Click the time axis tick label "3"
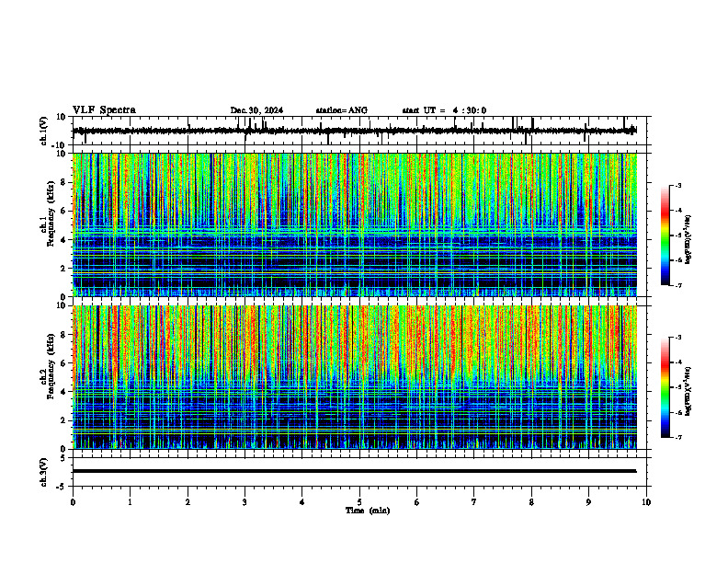The height and width of the screenshot is (563, 728). pos(245,502)
